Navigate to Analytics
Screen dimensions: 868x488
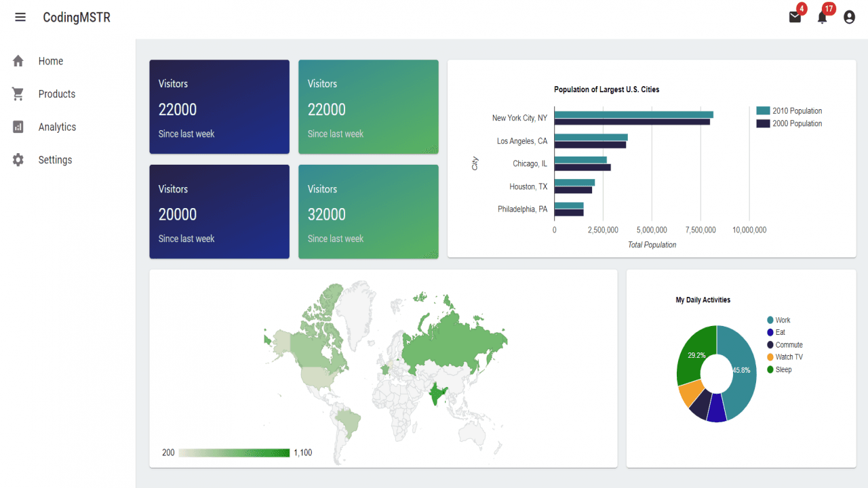tap(57, 127)
